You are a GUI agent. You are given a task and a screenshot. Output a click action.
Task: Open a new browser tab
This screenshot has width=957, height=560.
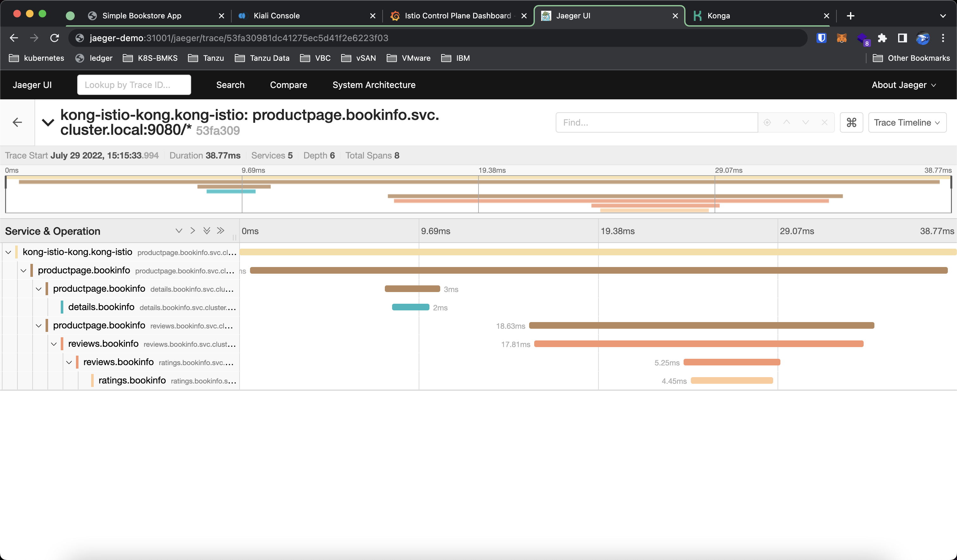point(851,16)
